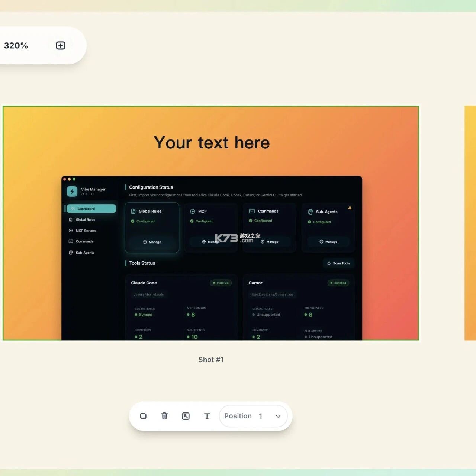Image resolution: width=476 pixels, height=476 pixels.
Task: Click the Global Rules card document icon
Action: 133,211
